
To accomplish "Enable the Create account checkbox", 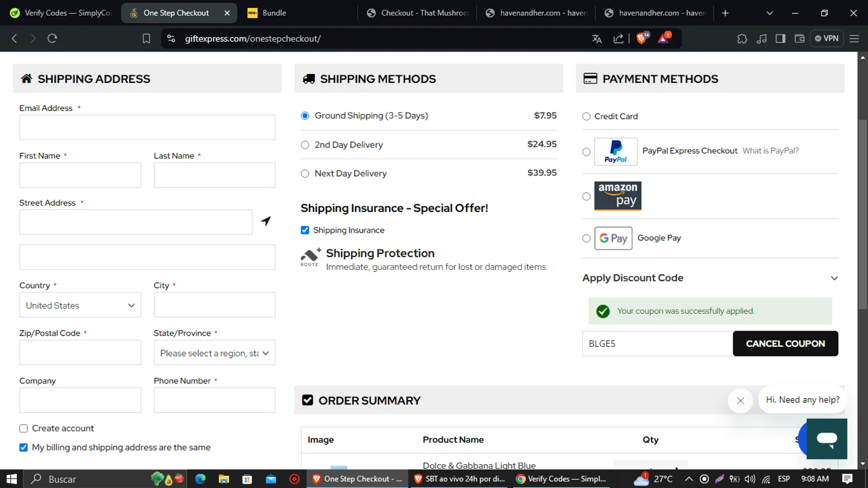I will [x=24, y=428].
